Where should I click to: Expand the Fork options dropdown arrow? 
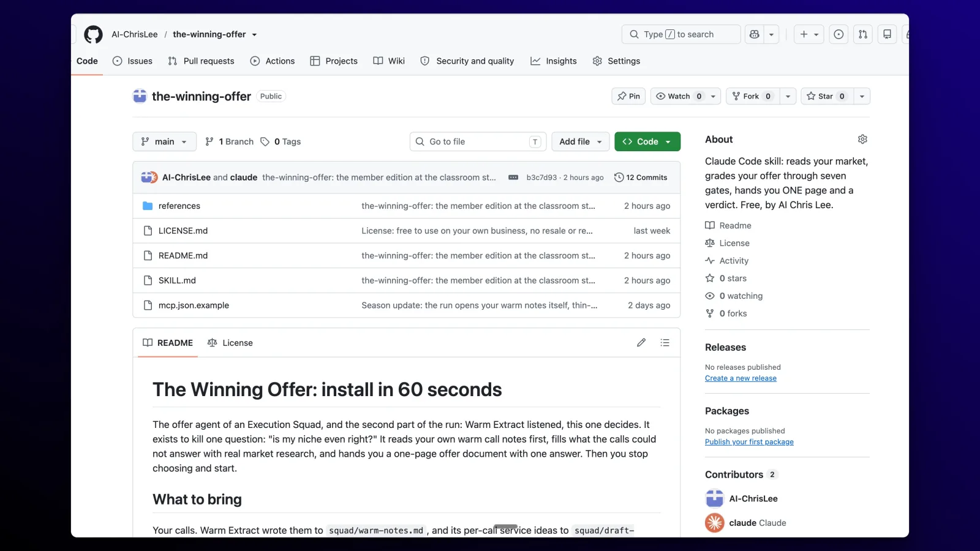point(788,96)
